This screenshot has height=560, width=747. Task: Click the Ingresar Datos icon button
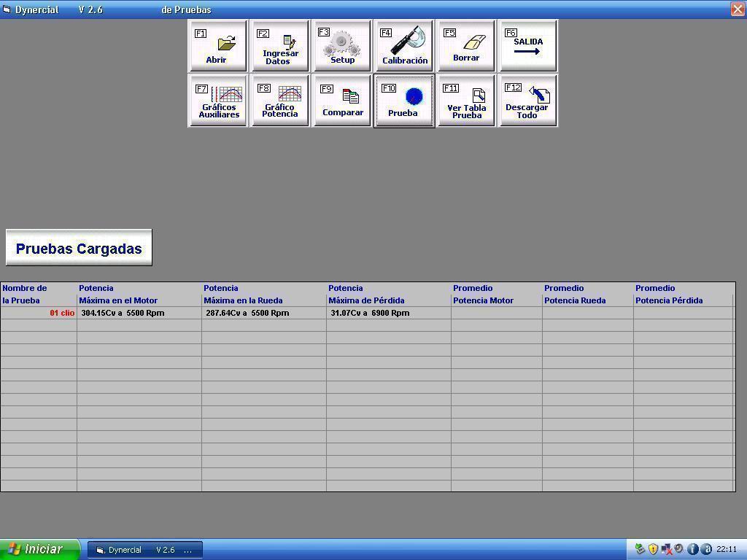(x=280, y=46)
